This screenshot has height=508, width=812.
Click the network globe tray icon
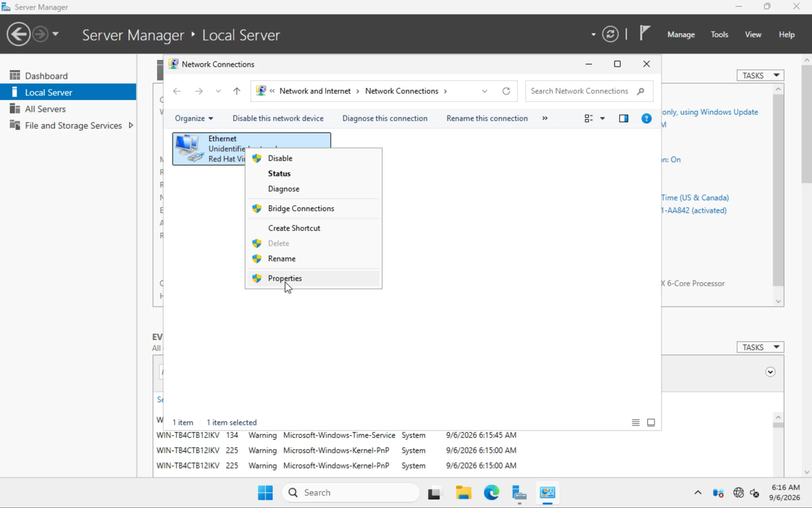pos(738,492)
